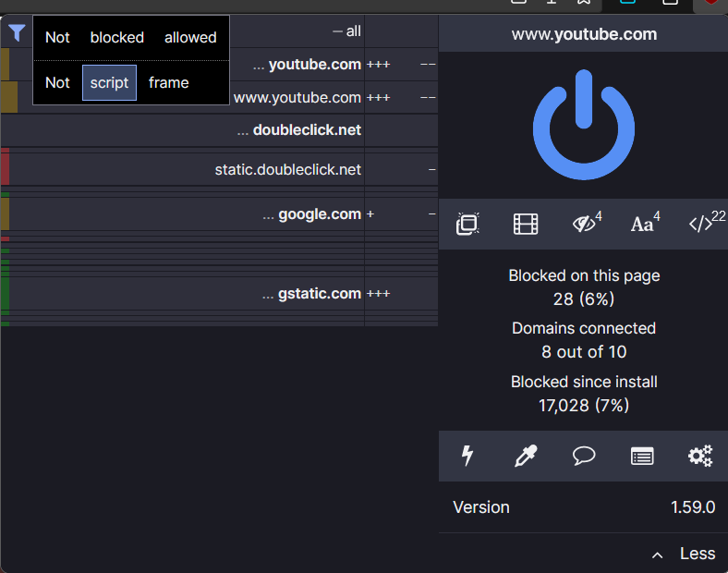The image size is (728, 573).
Task: Toggle 'Not' beside the blocked option
Action: pos(57,38)
